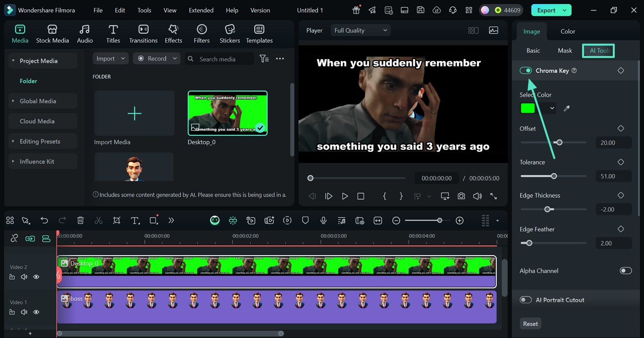Click the Offset slider handle
The width and height of the screenshot is (644, 338).
559,142
